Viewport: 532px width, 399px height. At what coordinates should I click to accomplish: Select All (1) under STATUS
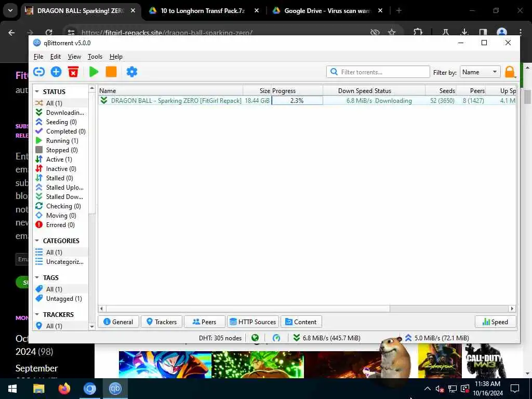pyautogui.click(x=60, y=103)
